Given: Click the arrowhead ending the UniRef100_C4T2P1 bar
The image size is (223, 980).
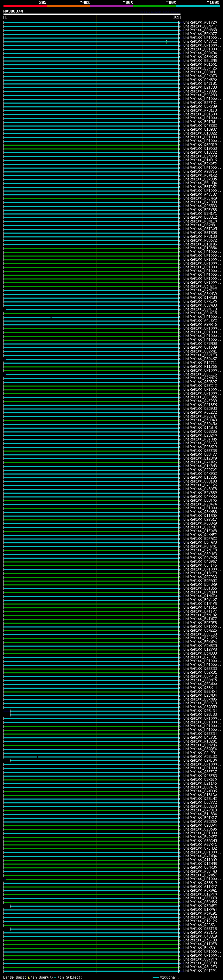Looking at the screenshot, I should (179, 971).
